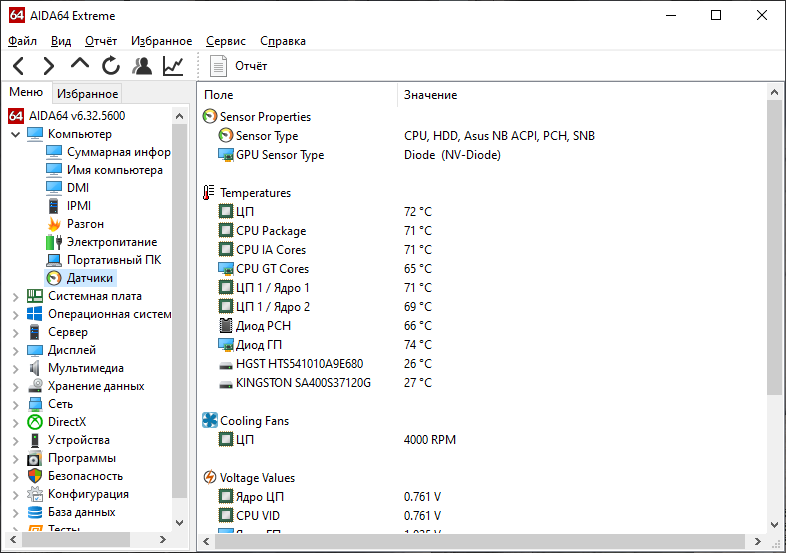Screen dimensions: 786x553
Task: Click the Voltage Values lightning icon
Action: tap(210, 477)
